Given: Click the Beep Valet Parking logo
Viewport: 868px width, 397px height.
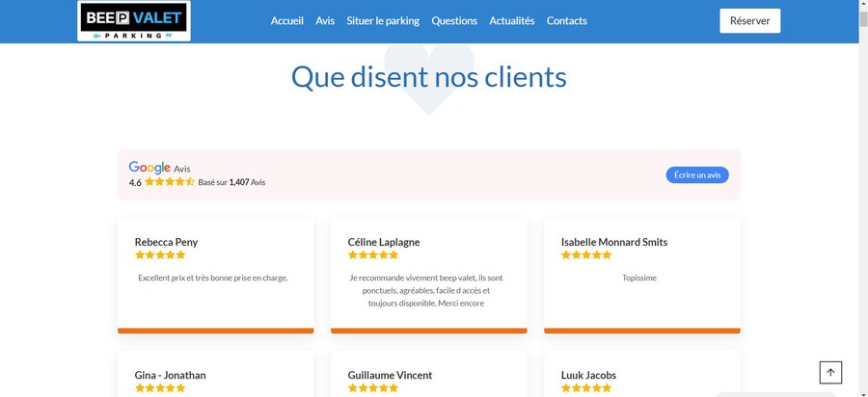Looking at the screenshot, I should point(134,21).
